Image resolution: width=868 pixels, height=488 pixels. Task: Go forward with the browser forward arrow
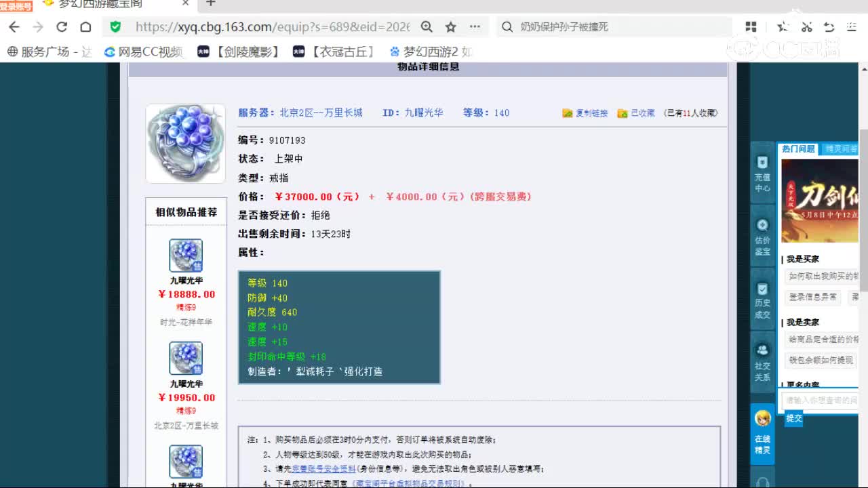(x=38, y=27)
